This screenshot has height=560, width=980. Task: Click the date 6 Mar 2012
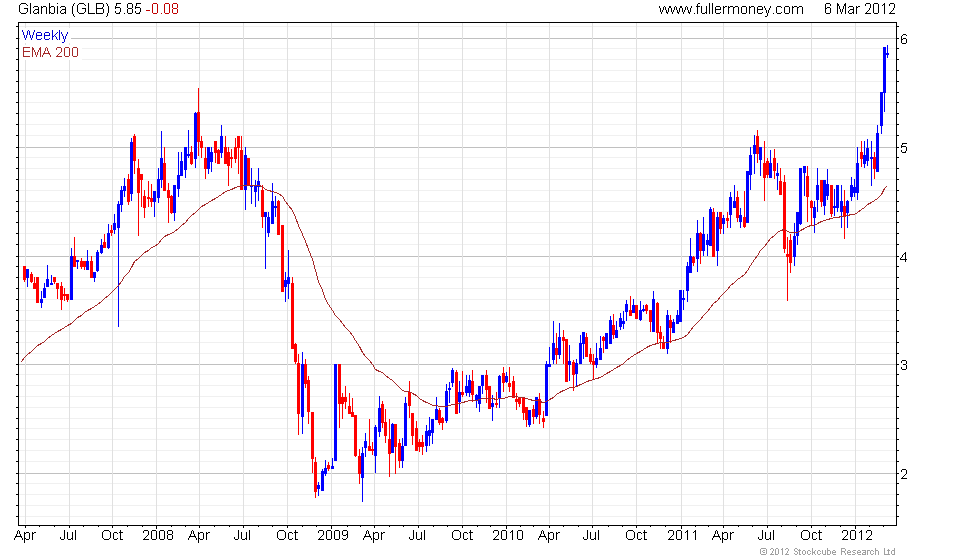(x=859, y=9)
